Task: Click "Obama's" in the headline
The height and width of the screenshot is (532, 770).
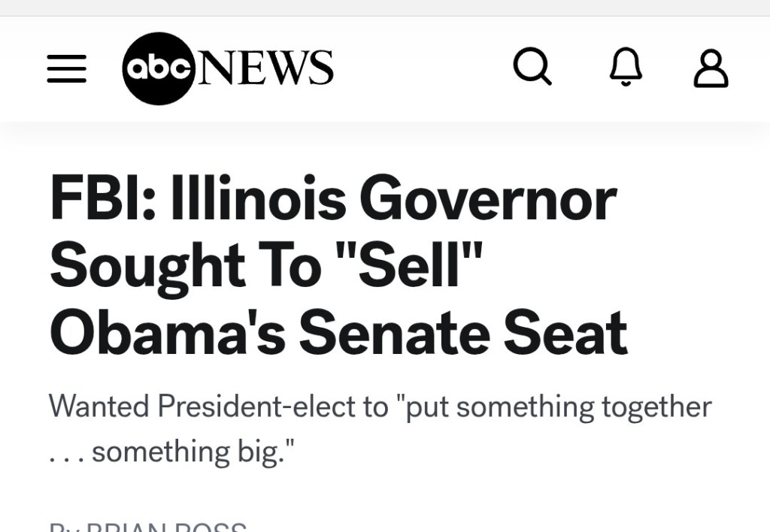Action: (x=167, y=334)
